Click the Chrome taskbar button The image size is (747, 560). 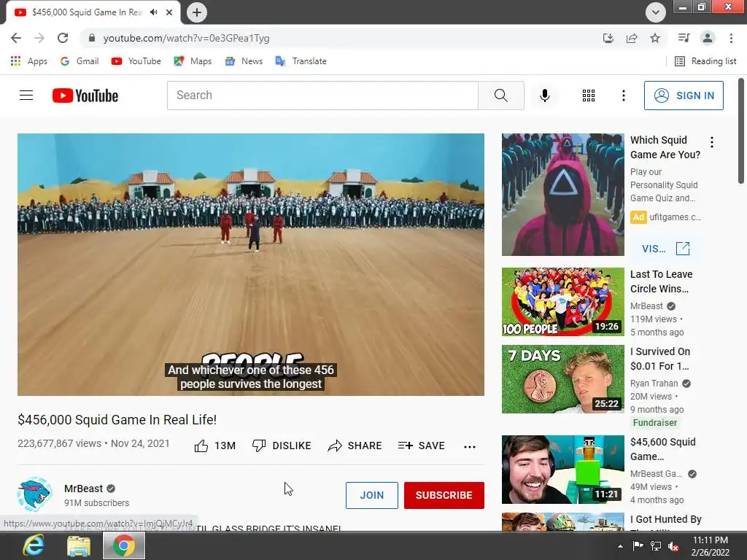point(124,545)
